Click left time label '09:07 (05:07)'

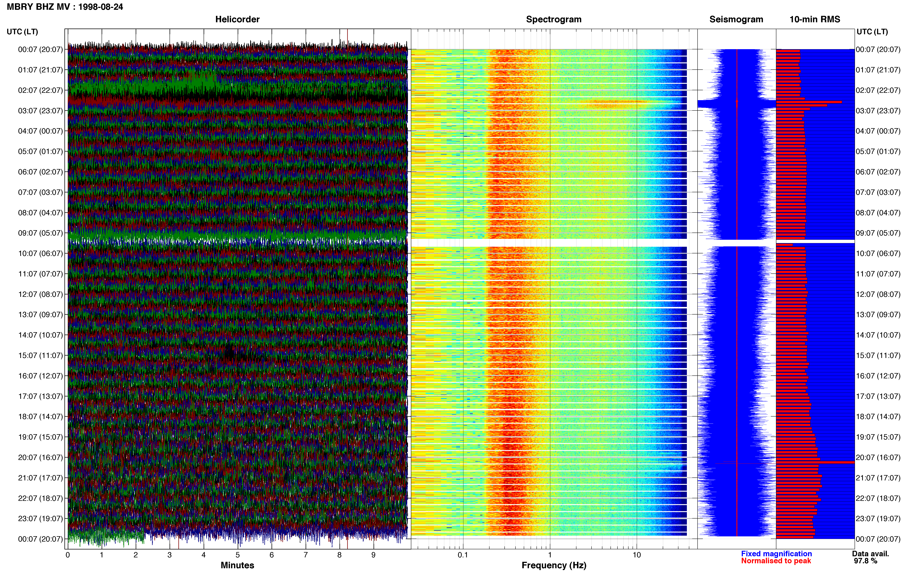[41, 233]
